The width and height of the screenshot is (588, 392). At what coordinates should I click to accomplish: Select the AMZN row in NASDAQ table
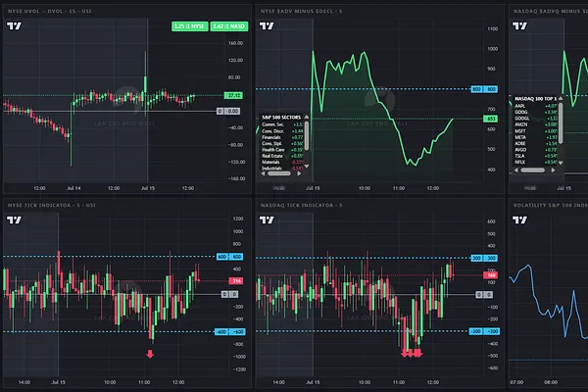pos(535,124)
